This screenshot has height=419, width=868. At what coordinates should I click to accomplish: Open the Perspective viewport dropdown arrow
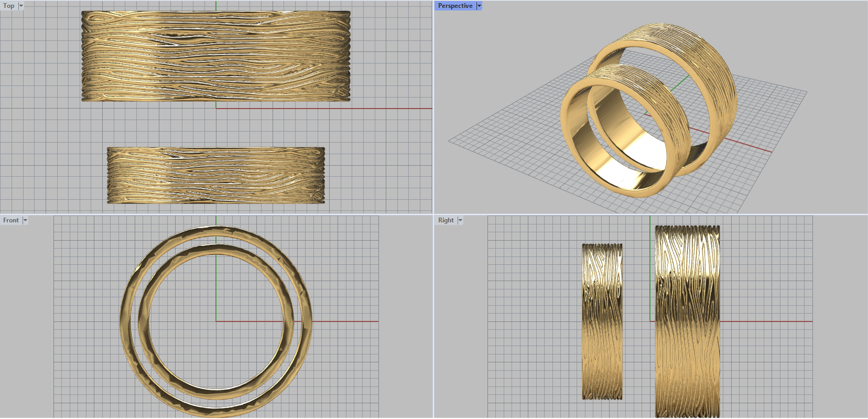point(479,6)
